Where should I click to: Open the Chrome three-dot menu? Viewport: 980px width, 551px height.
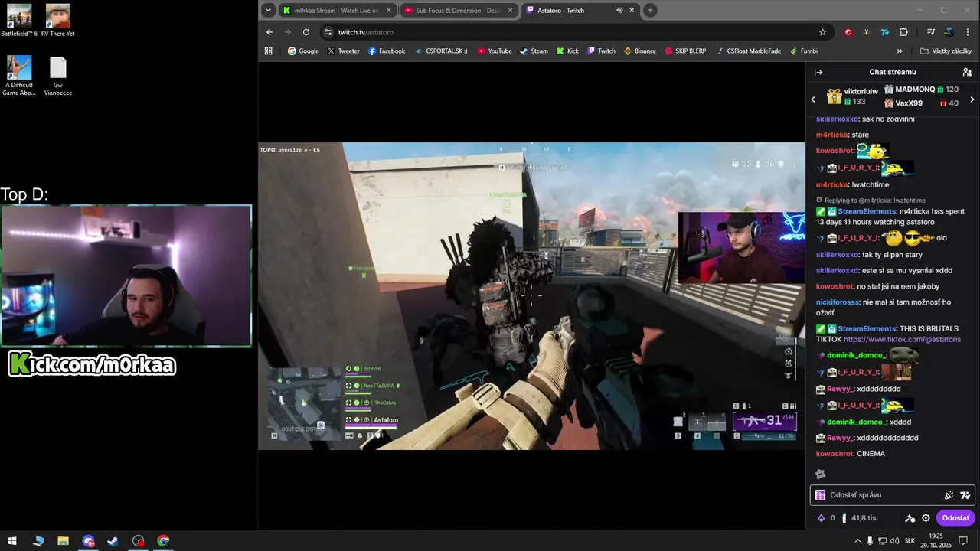[x=966, y=32]
